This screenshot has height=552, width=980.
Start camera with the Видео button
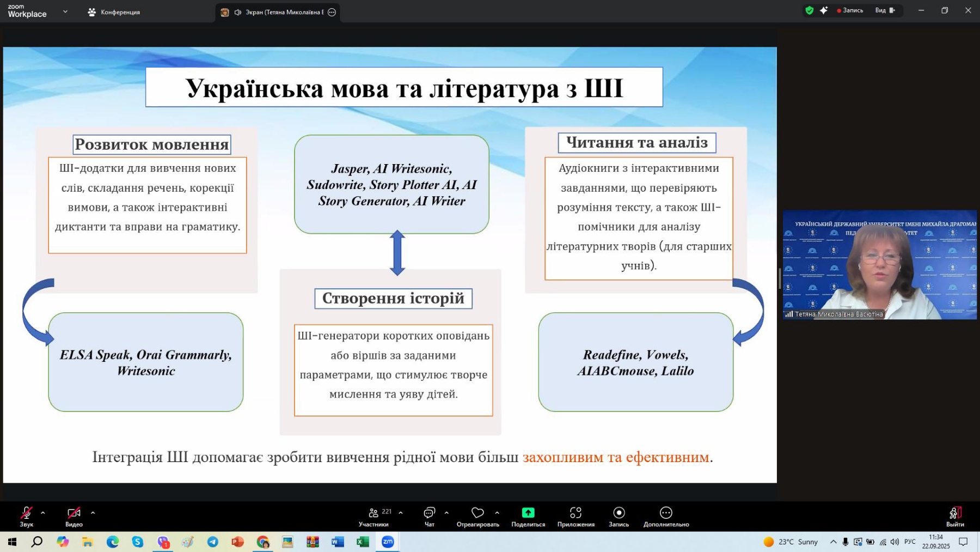tap(74, 516)
